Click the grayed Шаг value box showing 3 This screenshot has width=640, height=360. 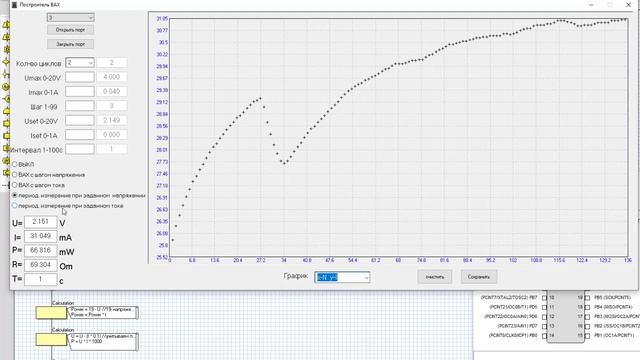(111, 106)
